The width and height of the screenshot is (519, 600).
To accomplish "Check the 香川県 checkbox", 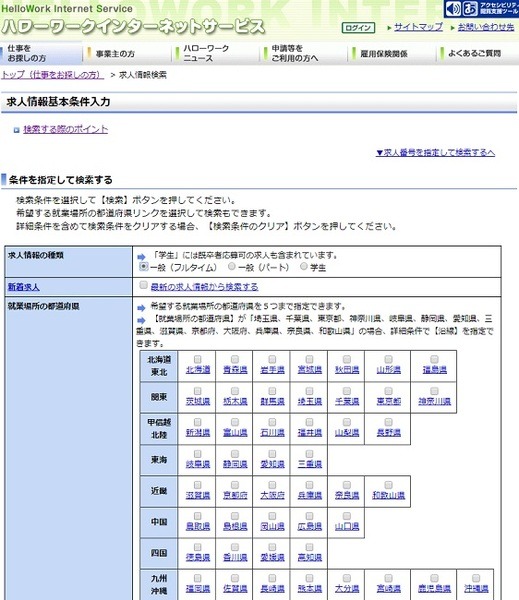I will pos(235,547).
